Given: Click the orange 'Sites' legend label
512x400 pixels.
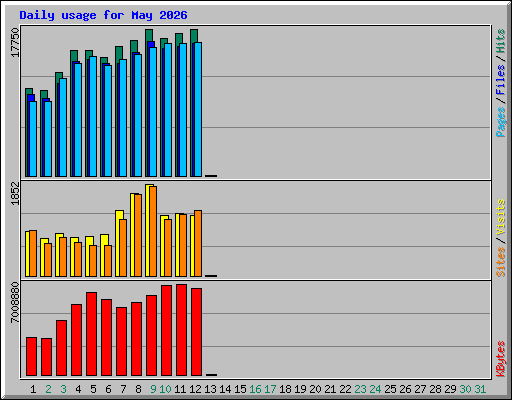Looking at the screenshot, I should (501, 262).
